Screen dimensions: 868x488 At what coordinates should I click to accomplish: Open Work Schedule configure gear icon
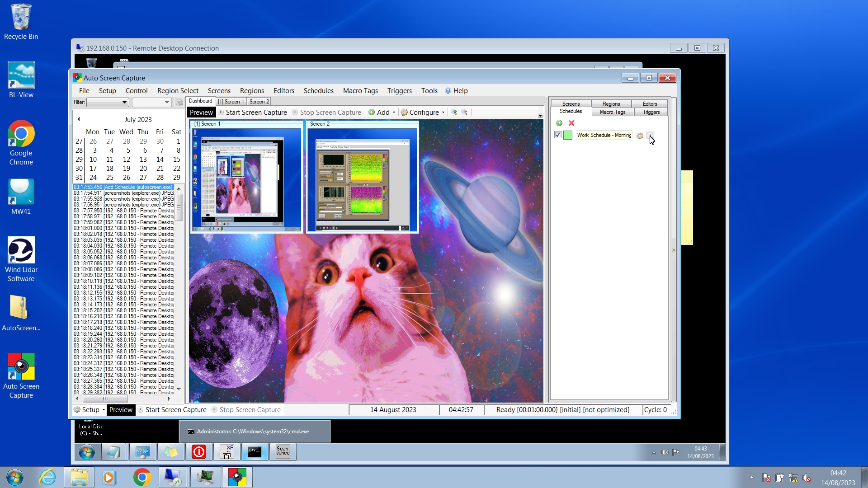[640, 136]
